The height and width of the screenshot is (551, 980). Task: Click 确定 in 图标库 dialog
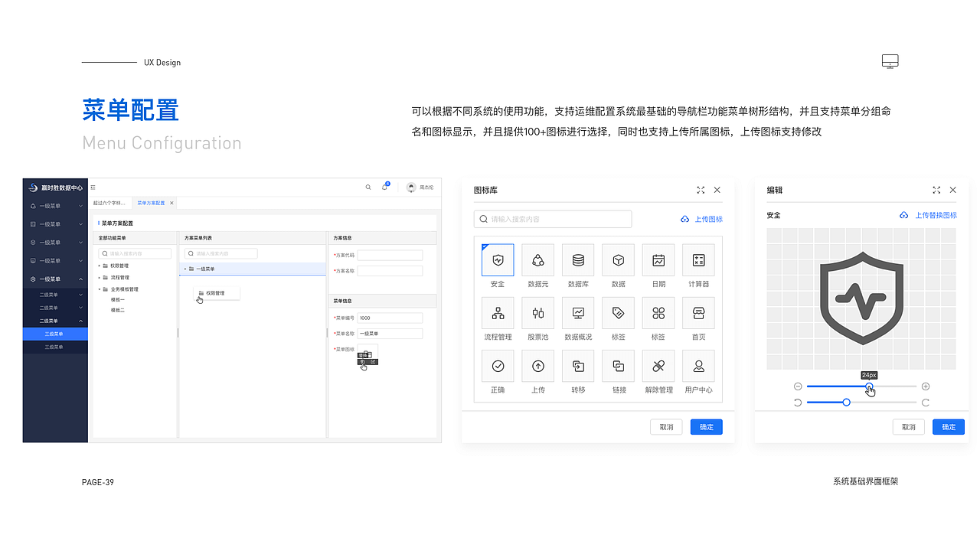pos(706,427)
